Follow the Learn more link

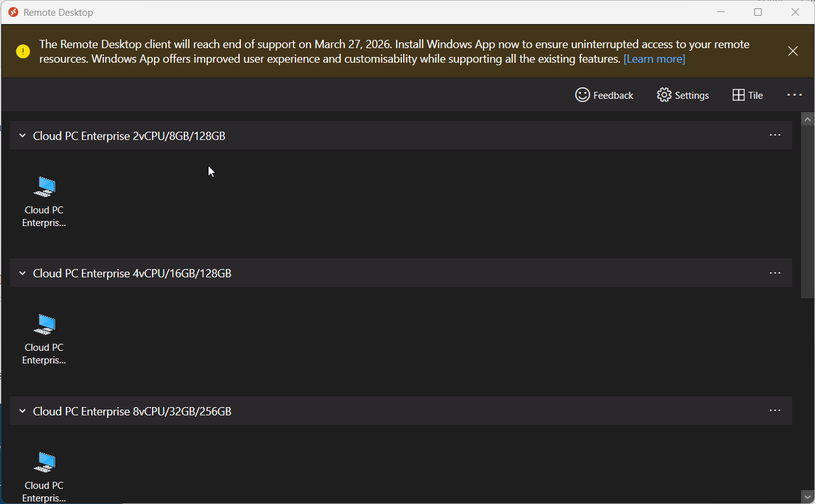pos(654,59)
